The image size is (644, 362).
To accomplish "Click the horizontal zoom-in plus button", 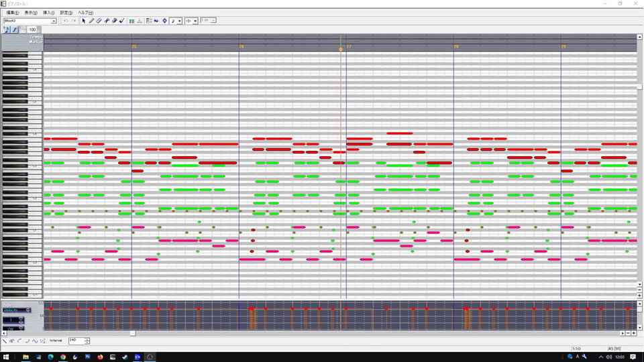I will pyautogui.click(x=634, y=333).
